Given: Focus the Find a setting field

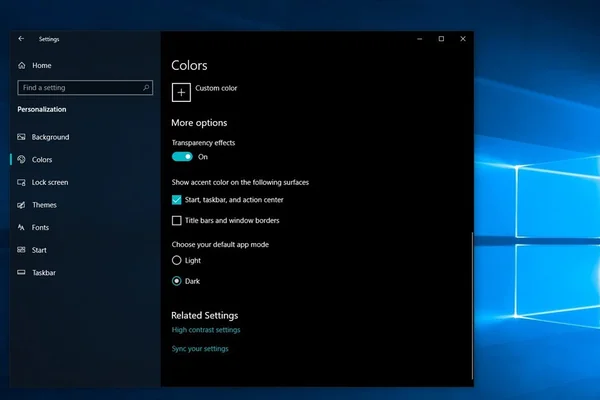Looking at the screenshot, I should point(85,88).
